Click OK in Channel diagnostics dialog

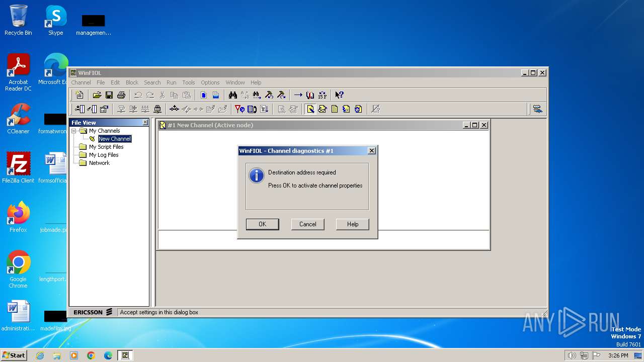click(x=262, y=224)
